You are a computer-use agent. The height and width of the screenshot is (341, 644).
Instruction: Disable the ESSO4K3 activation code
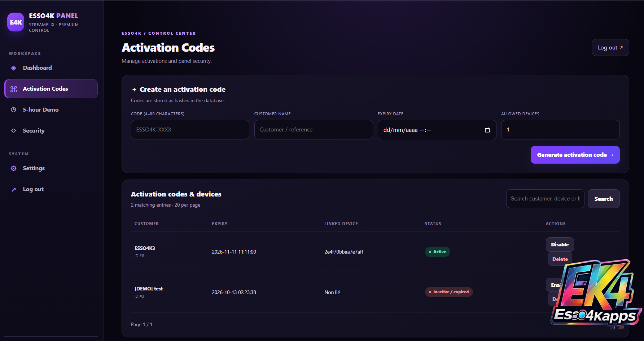pos(560,245)
